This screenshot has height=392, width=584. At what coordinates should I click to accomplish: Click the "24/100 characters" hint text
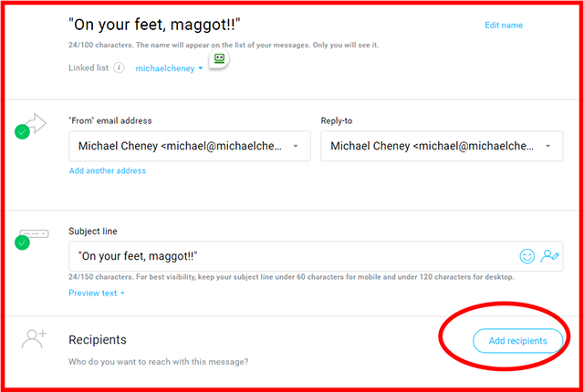click(x=224, y=45)
